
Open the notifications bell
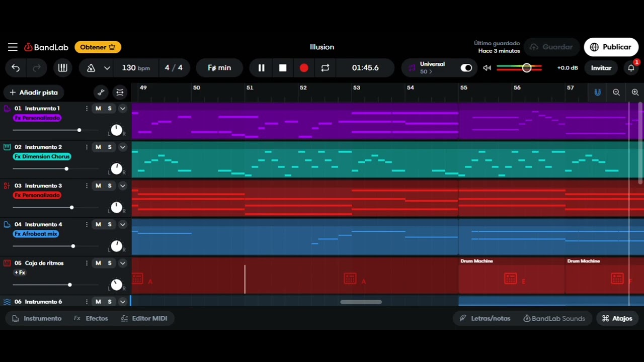pyautogui.click(x=631, y=68)
